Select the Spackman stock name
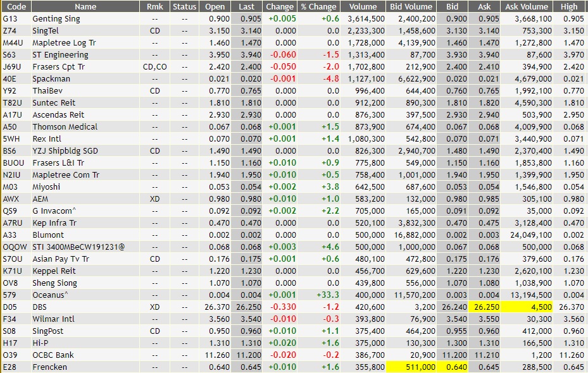The image size is (588, 373). [51, 78]
